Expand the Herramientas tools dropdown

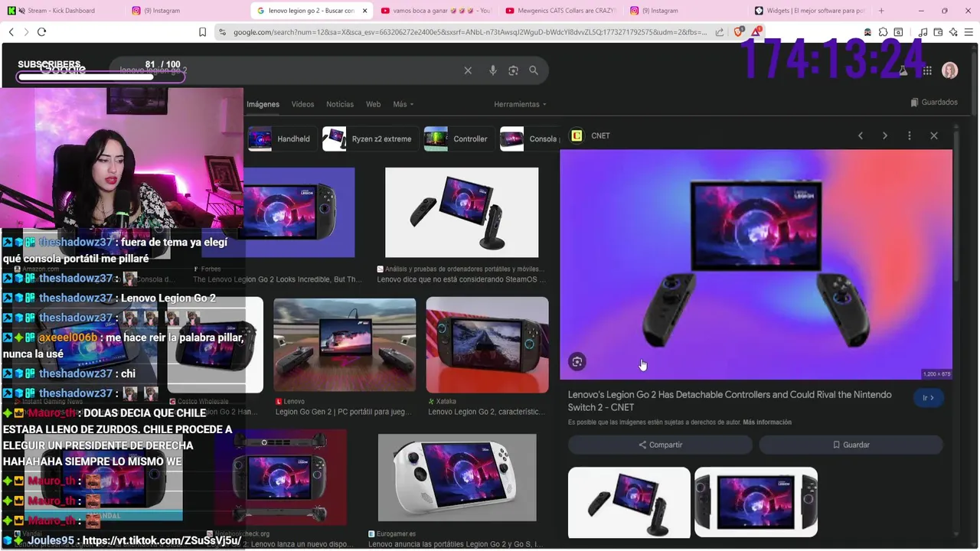pyautogui.click(x=521, y=104)
